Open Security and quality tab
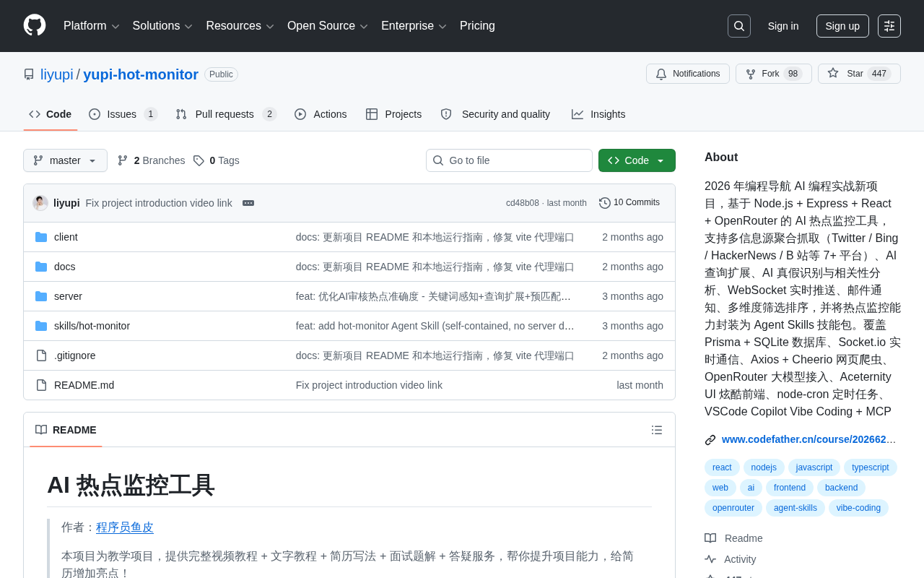Screen dimensions: 924x578 click(495, 114)
